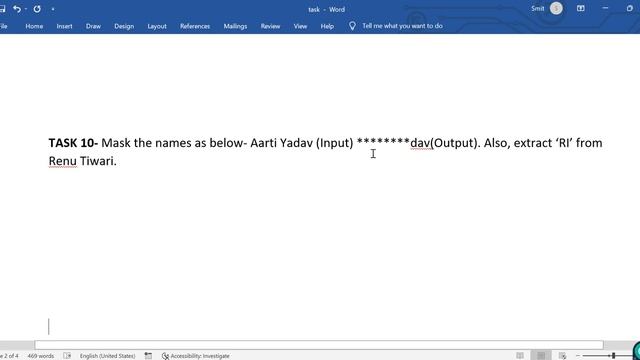
Task: Open Ribbon Display Options icon
Action: (x=580, y=8)
